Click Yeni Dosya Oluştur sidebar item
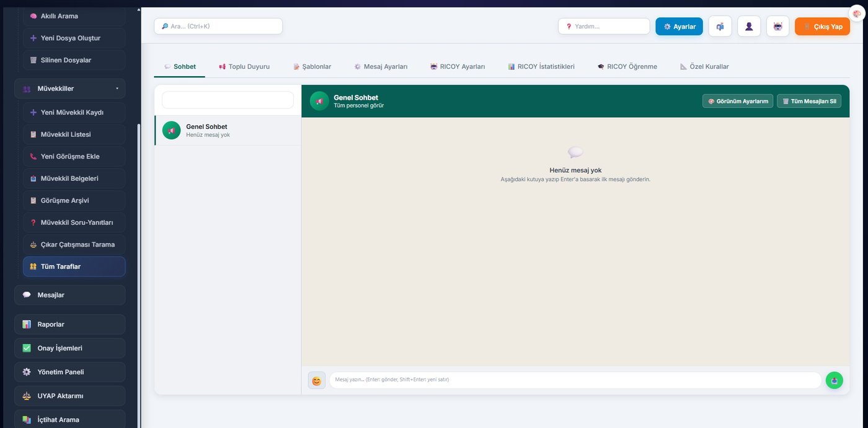 (x=74, y=38)
